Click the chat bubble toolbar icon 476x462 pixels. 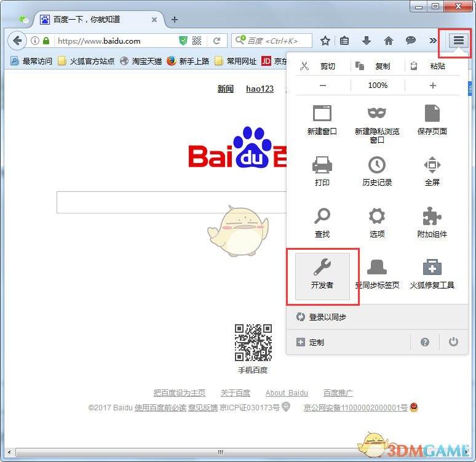pos(410,40)
